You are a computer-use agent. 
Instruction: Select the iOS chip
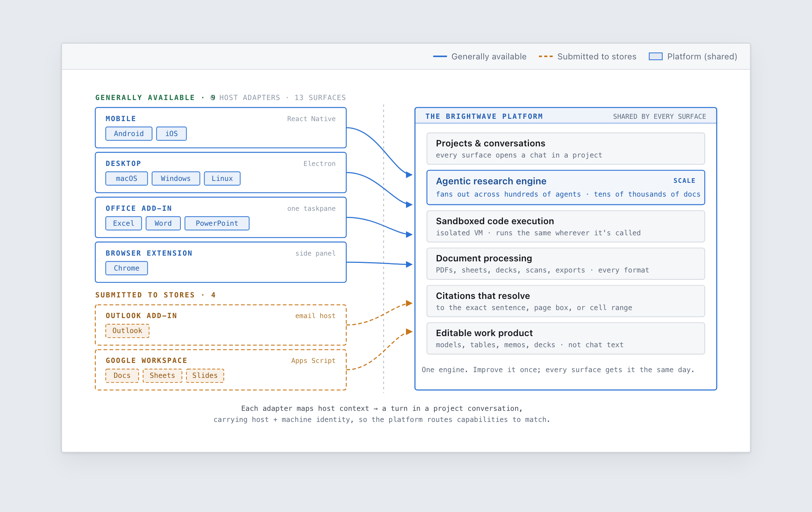click(x=172, y=134)
